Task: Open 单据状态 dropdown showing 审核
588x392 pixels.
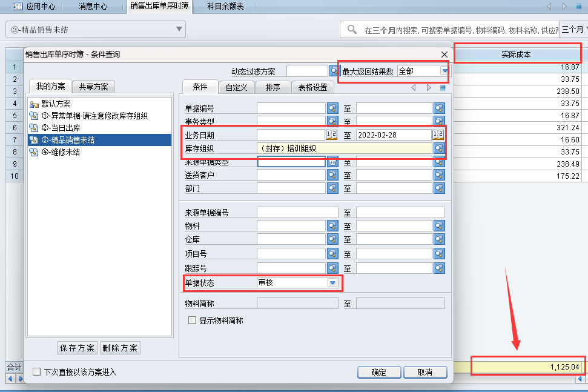Action: (332, 283)
